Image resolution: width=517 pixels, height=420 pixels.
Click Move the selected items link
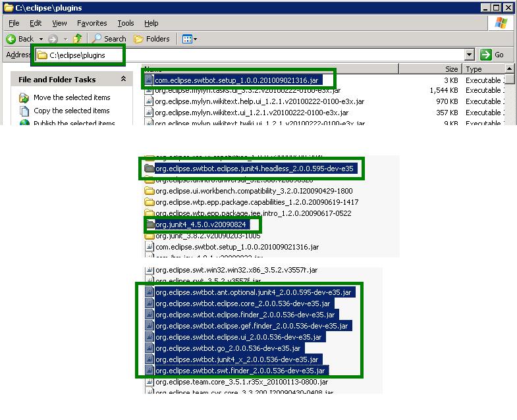(x=72, y=97)
